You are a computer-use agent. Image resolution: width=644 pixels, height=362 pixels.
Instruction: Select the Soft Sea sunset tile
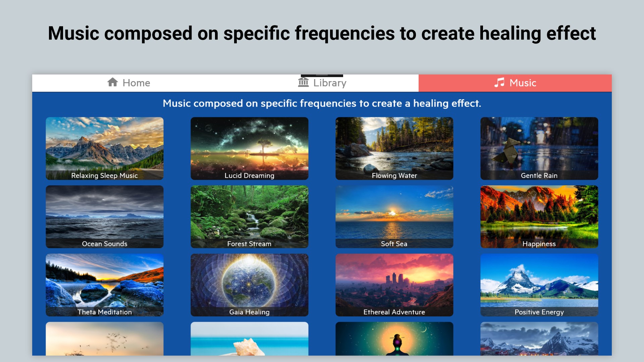[x=394, y=217]
